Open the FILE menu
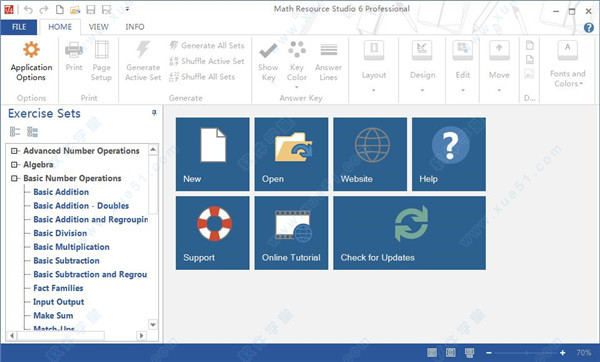Viewport: 600px width, 362px height. (19, 27)
